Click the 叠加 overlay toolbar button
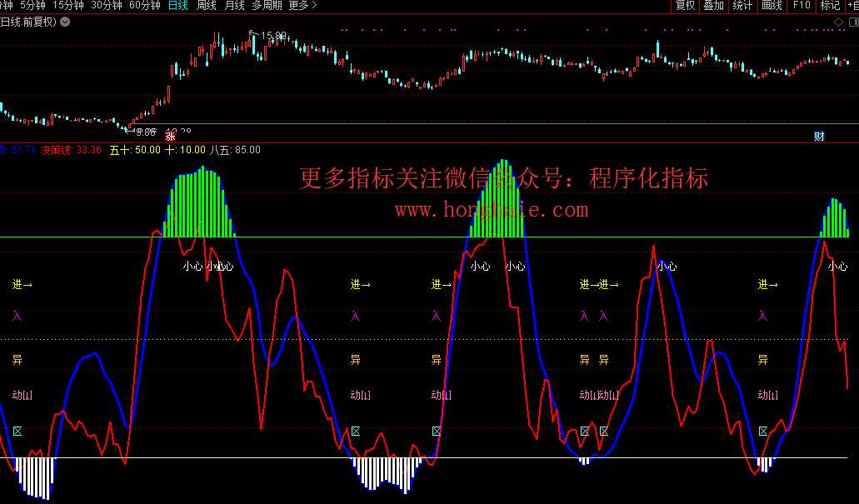 (713, 6)
